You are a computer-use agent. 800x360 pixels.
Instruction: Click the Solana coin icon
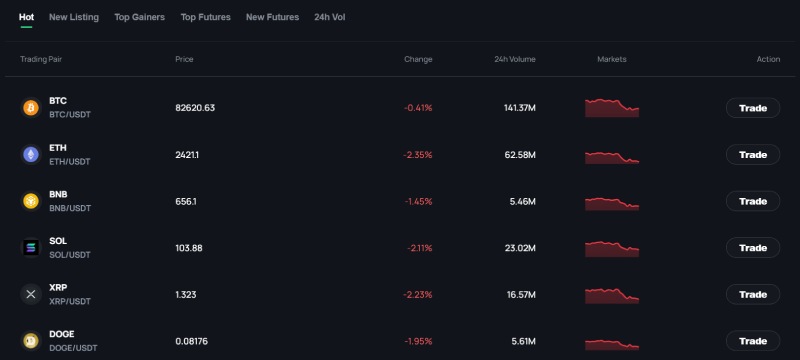pyautogui.click(x=31, y=248)
